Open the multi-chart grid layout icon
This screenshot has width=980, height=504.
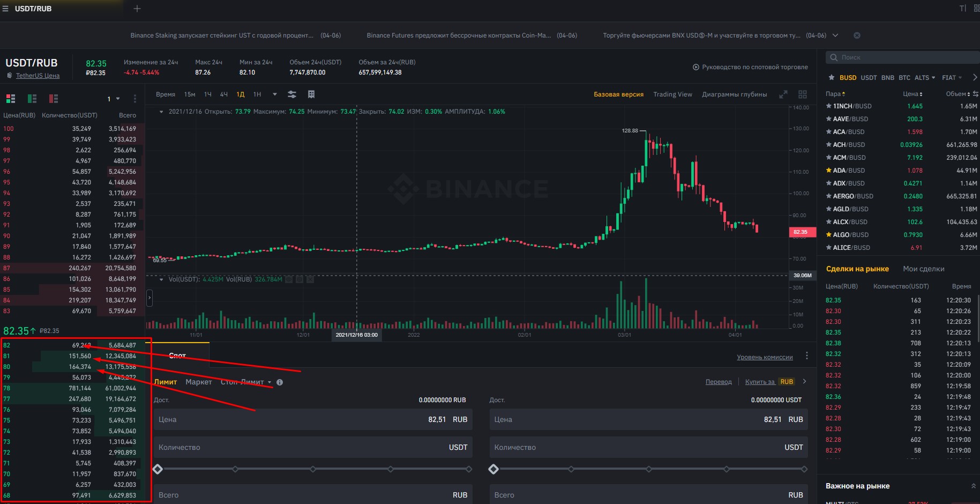point(803,94)
